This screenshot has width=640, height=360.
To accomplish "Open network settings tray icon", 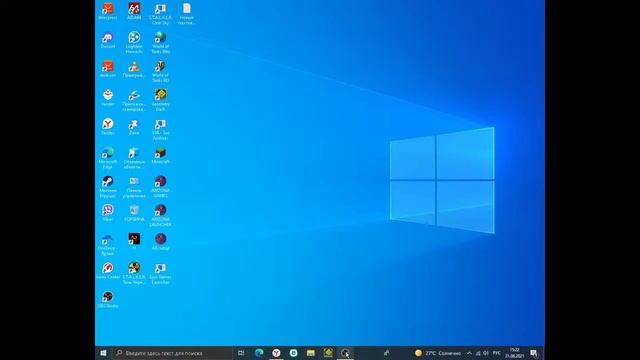I will pyautogui.click(x=478, y=353).
